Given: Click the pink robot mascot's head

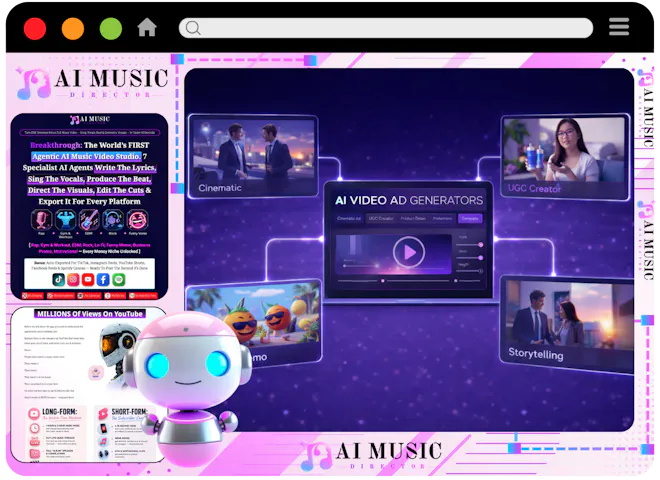Looking at the screenshot, I should (187, 360).
